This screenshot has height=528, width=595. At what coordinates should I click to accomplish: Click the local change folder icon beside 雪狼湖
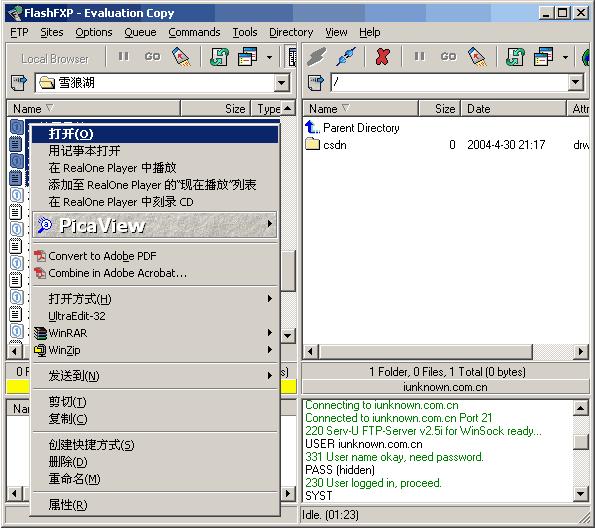[19, 82]
